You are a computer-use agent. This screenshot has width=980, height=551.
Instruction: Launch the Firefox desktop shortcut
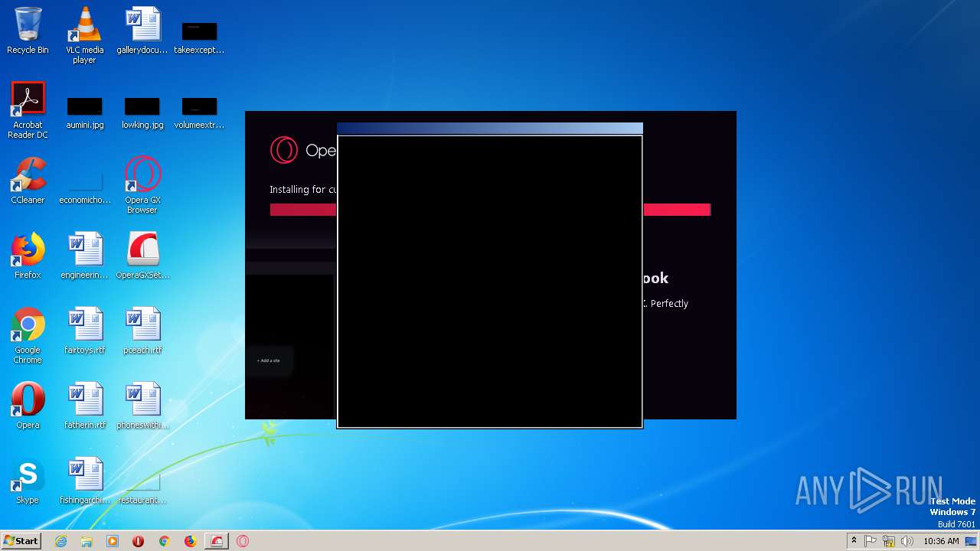(28, 256)
